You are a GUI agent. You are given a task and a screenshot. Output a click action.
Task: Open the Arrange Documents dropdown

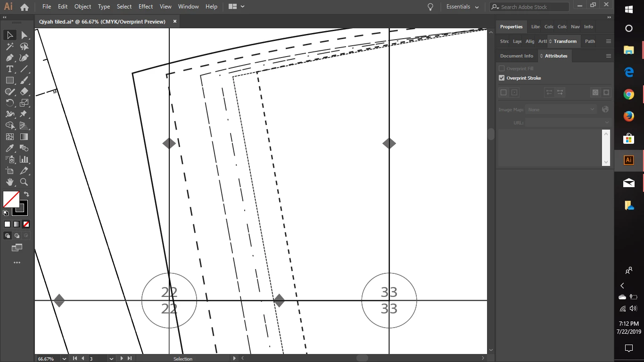click(237, 7)
